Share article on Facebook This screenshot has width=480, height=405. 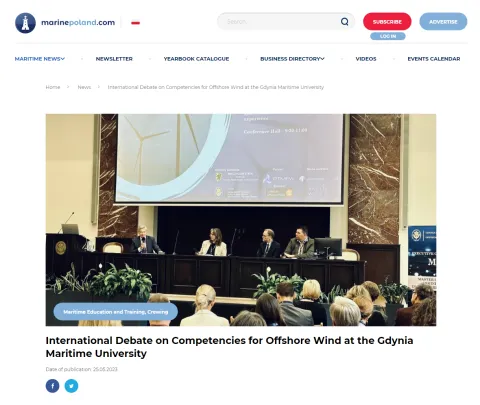click(x=52, y=386)
